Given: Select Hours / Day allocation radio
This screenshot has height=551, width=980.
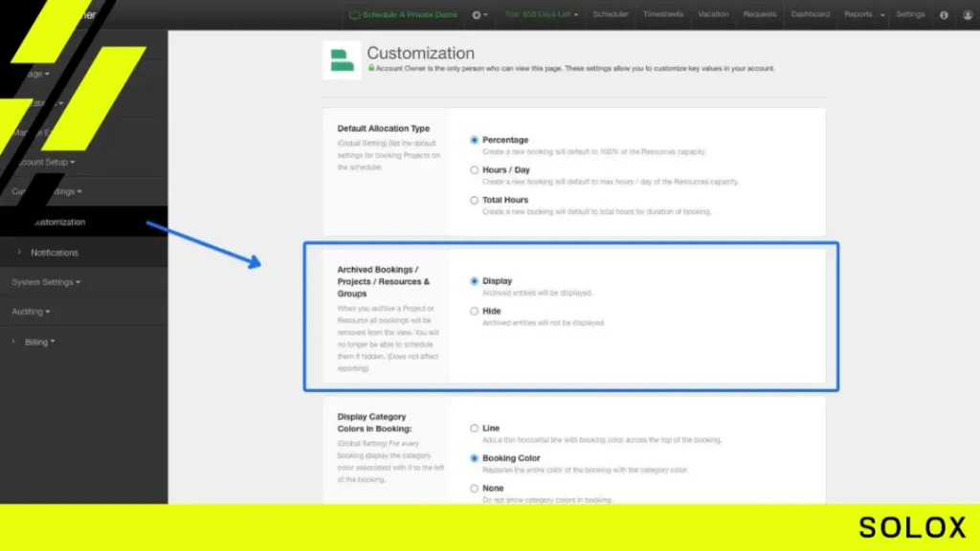Looking at the screenshot, I should [x=475, y=170].
